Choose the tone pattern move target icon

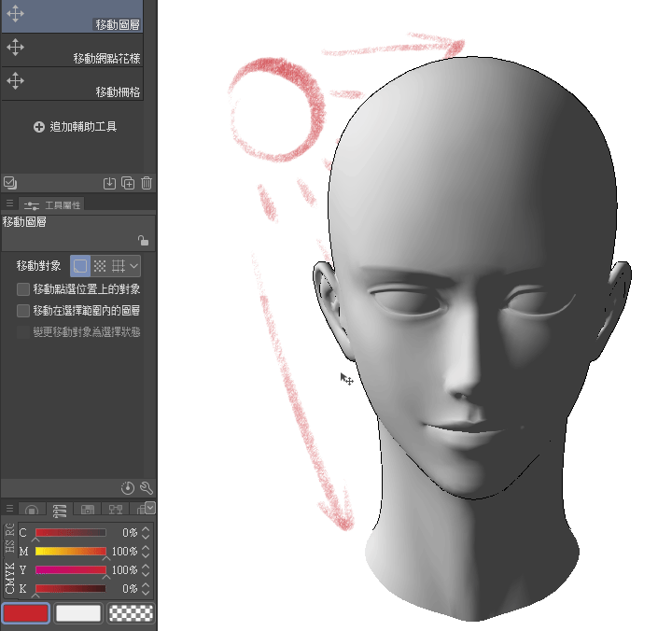100,266
